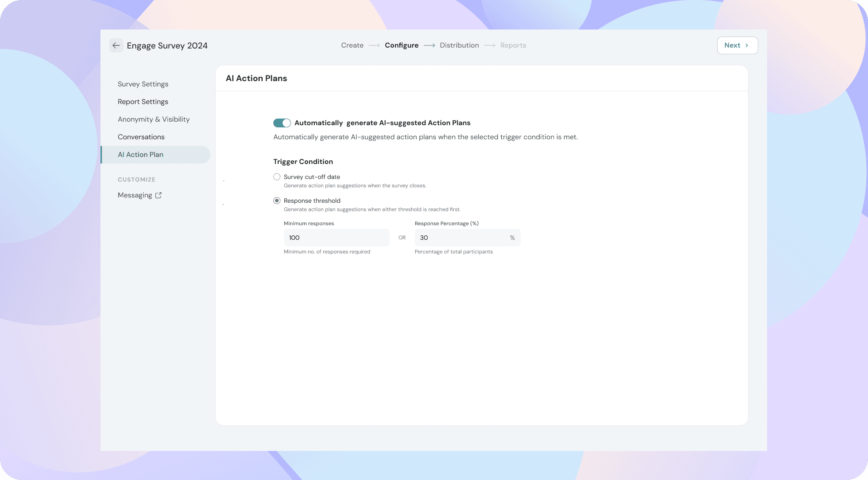Go to the Create step
868x480 pixels.
[x=352, y=45]
